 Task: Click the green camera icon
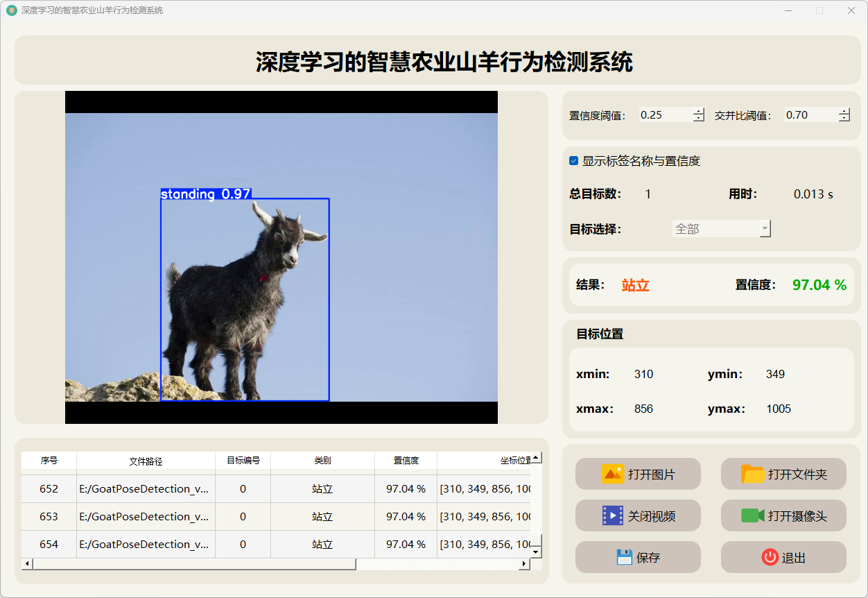[x=752, y=516]
